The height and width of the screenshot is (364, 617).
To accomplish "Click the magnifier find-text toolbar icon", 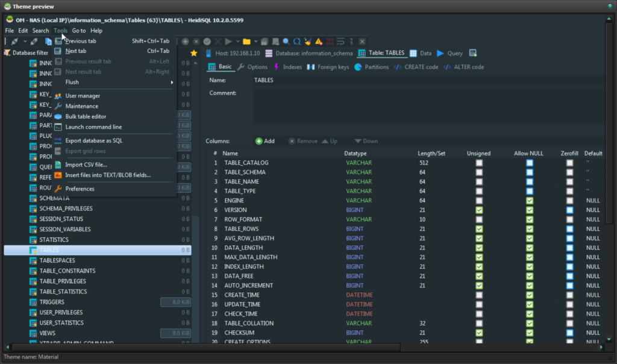I will [x=286, y=42].
